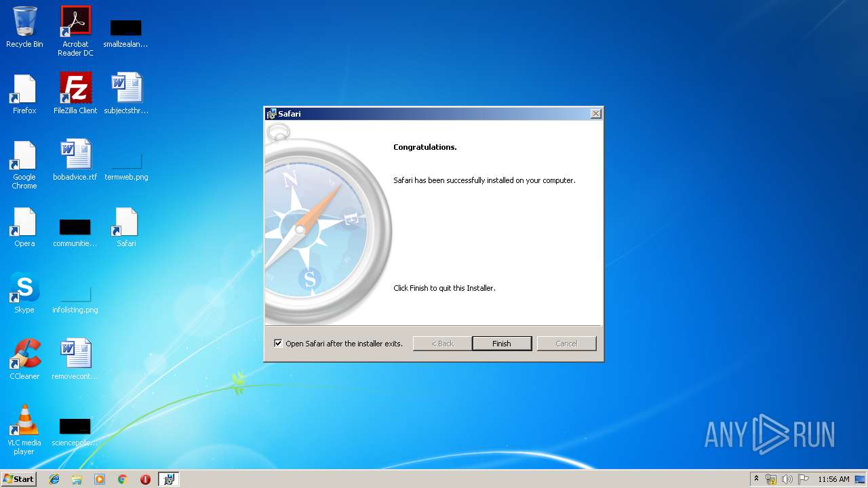Launch Internet Explorer from the taskbar
Image resolution: width=868 pixels, height=488 pixels.
(x=54, y=479)
